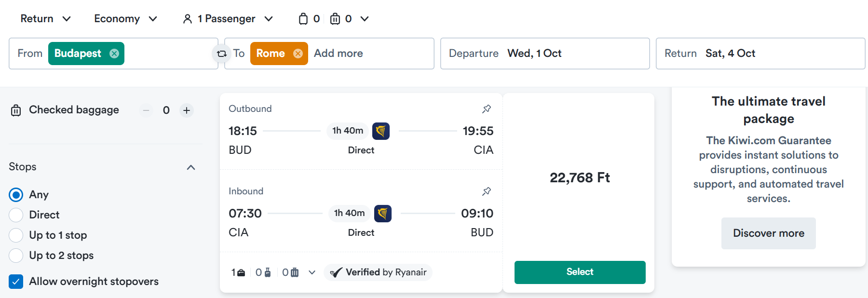Open the Return trip type dropdown
This screenshot has width=868, height=298.
46,19
